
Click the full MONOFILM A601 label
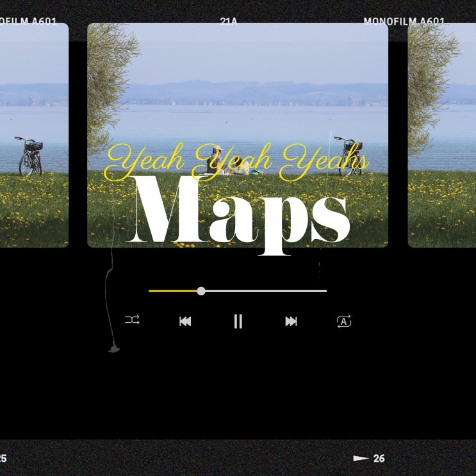pyautogui.click(x=404, y=21)
